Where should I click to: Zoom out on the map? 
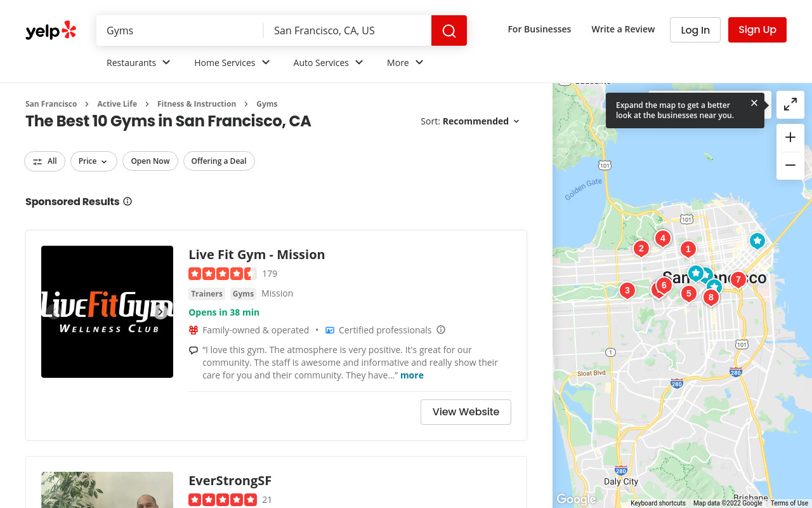click(x=790, y=166)
